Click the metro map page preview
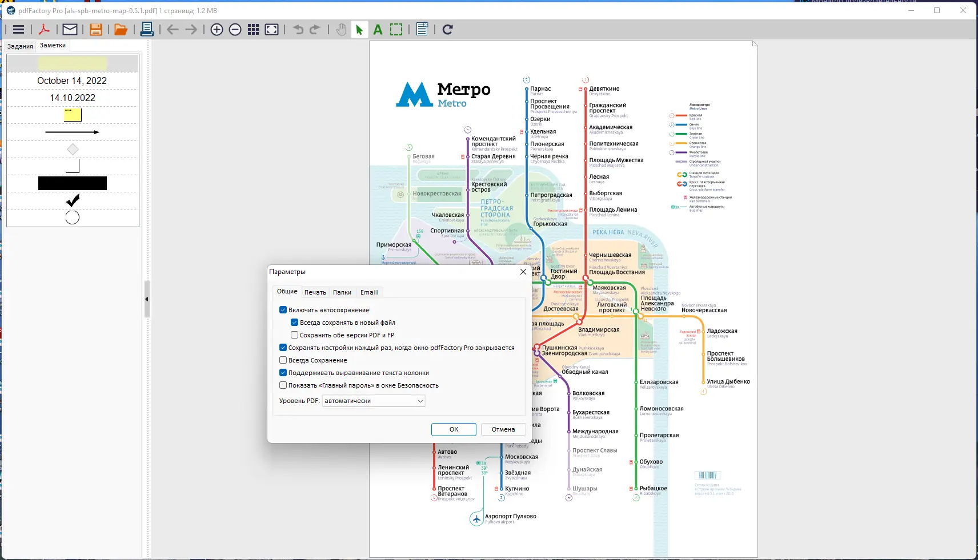This screenshot has height=560, width=978. pyautogui.click(x=563, y=299)
